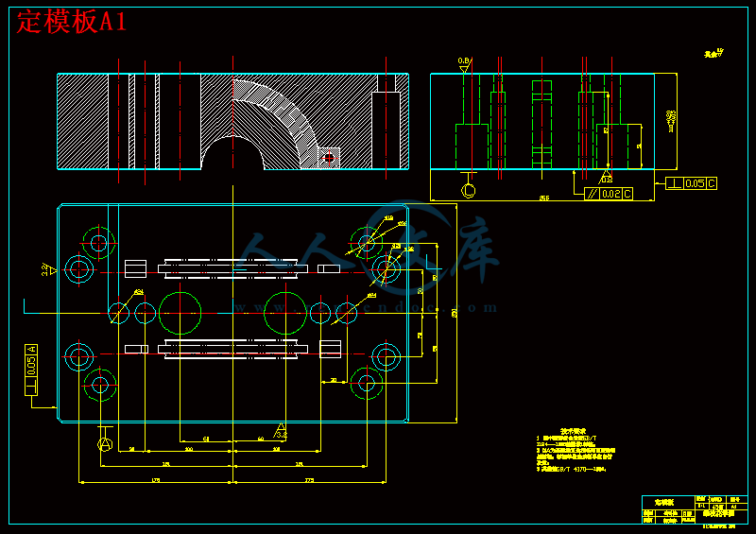The height and width of the screenshot is (534, 756).
Task: Select the datum C circle symbol
Action: point(468,190)
